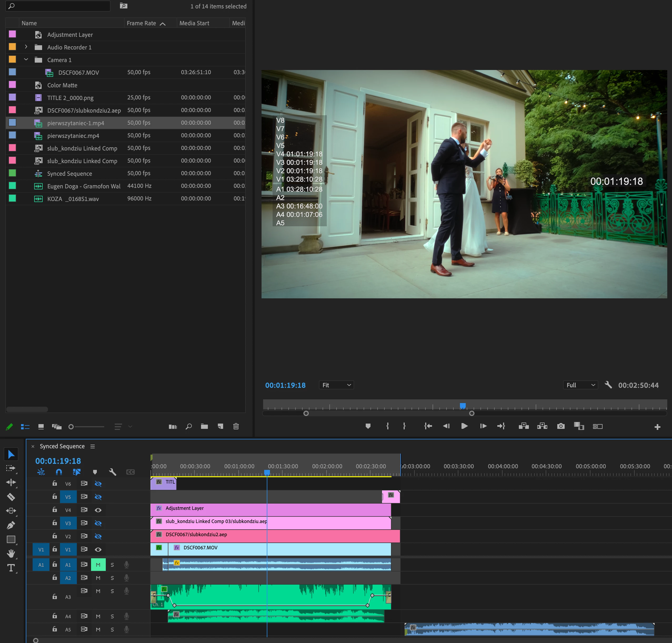Click the Delete trash icon in project panel

tap(236, 426)
